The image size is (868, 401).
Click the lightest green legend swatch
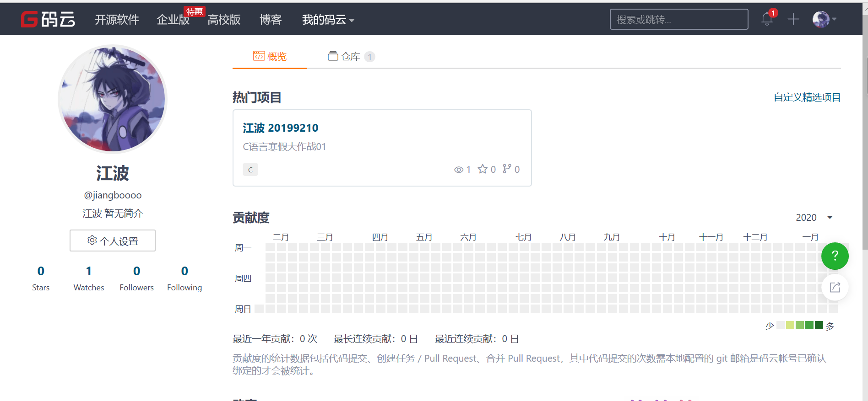coord(790,326)
